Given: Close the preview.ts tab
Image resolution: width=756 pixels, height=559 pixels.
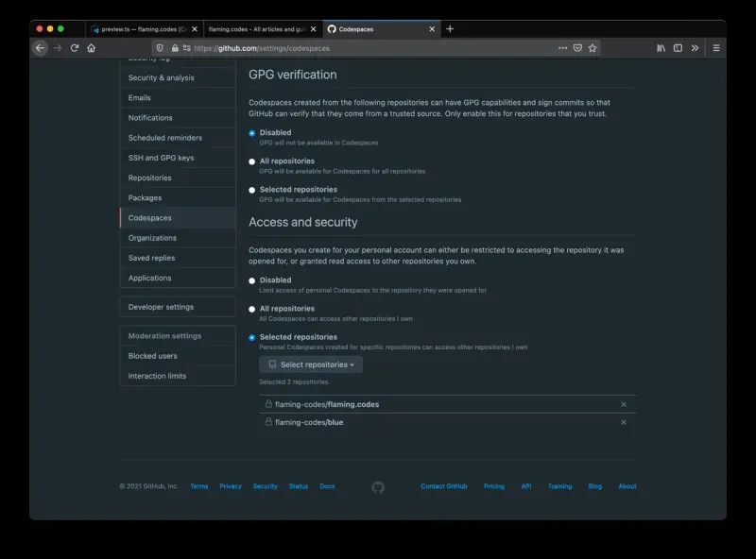Looking at the screenshot, I should click(195, 29).
